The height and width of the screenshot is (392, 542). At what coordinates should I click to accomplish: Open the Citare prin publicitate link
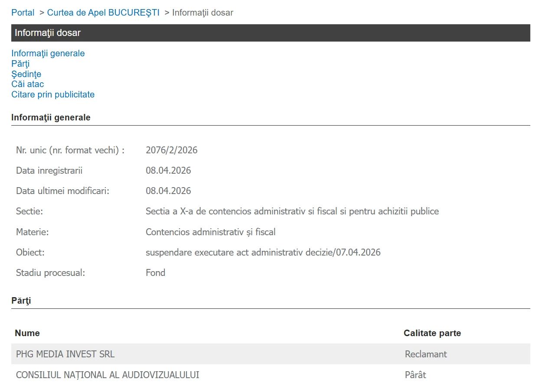53,94
